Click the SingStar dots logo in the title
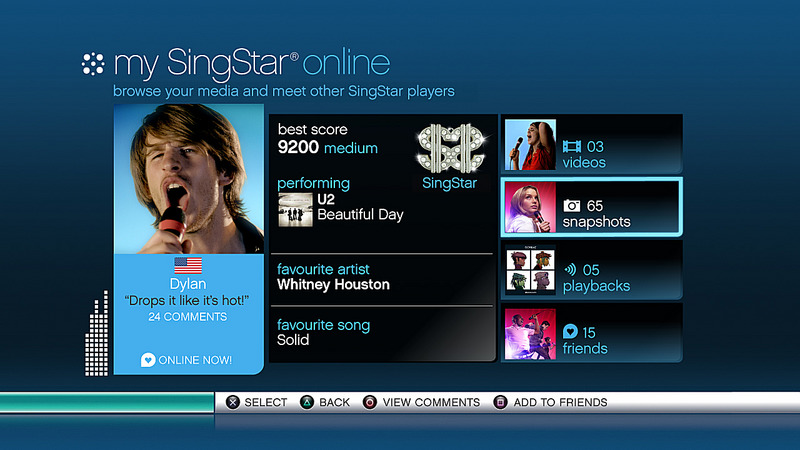Screen dimensions: 800x450 (x=93, y=64)
